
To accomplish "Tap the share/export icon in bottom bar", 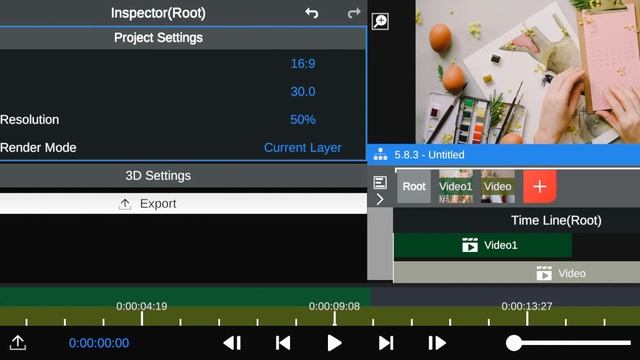I will [x=18, y=343].
